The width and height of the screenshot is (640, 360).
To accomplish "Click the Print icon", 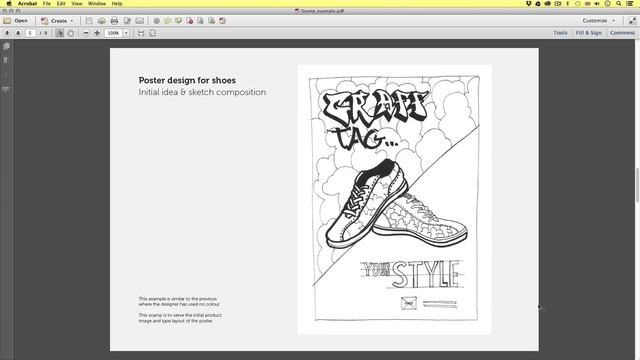I will [x=114, y=20].
